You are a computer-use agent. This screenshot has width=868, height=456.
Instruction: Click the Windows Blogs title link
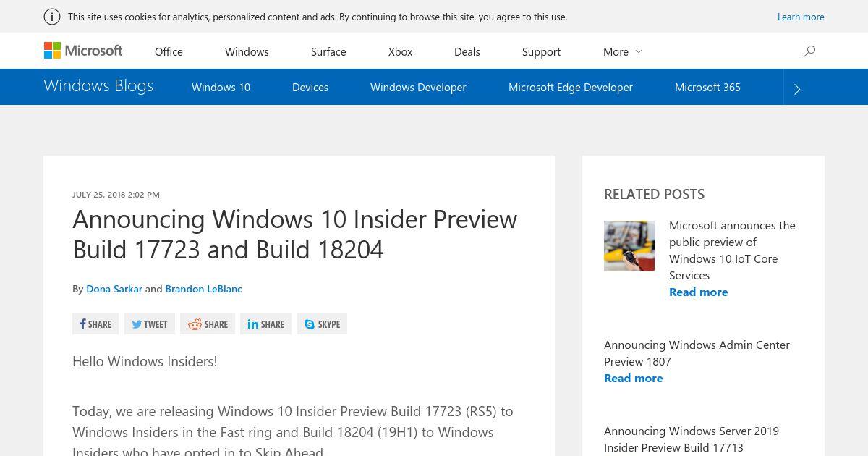pos(98,85)
